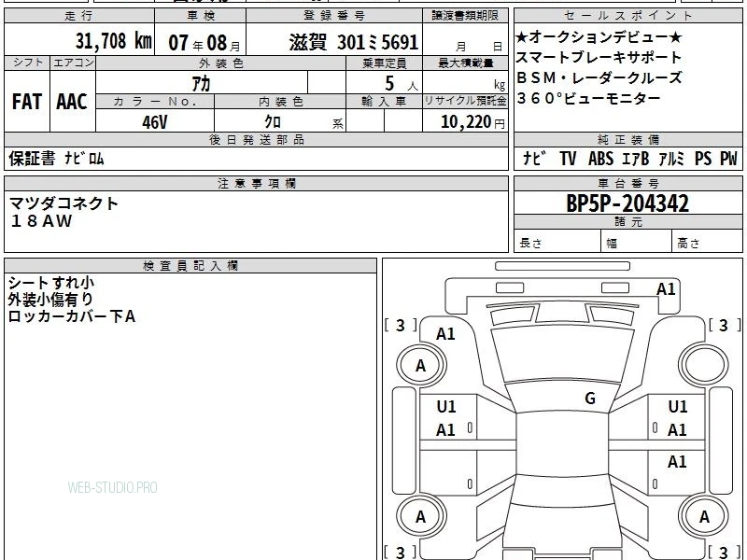Screen dimensions: 747x560
Task: Select the inspection date 07年08月
Action: [x=204, y=43]
